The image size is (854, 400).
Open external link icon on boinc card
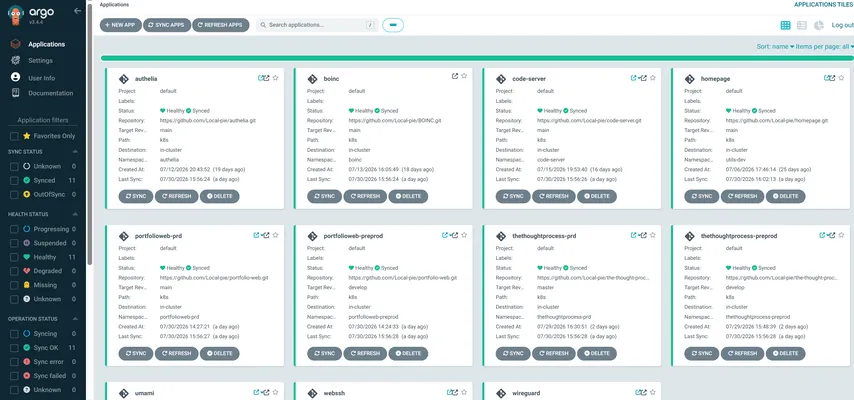tap(455, 76)
